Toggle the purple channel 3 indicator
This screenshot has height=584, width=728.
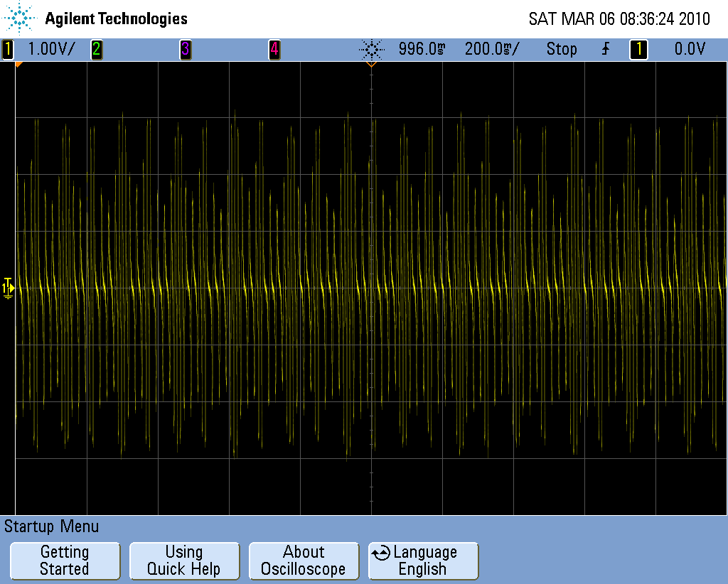(185, 49)
